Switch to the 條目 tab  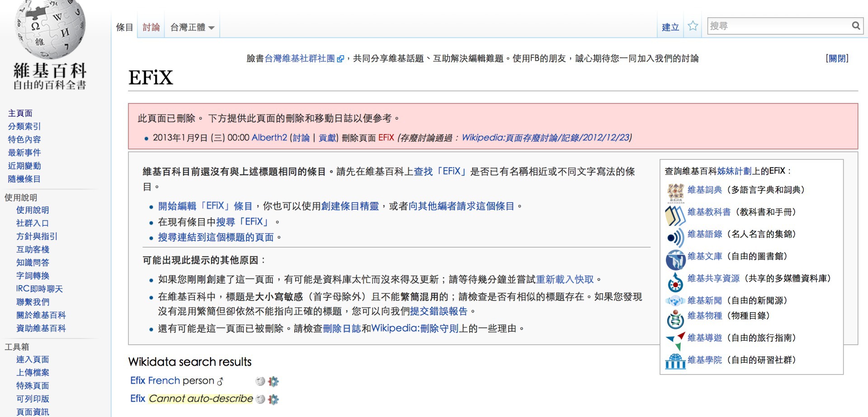(x=124, y=28)
